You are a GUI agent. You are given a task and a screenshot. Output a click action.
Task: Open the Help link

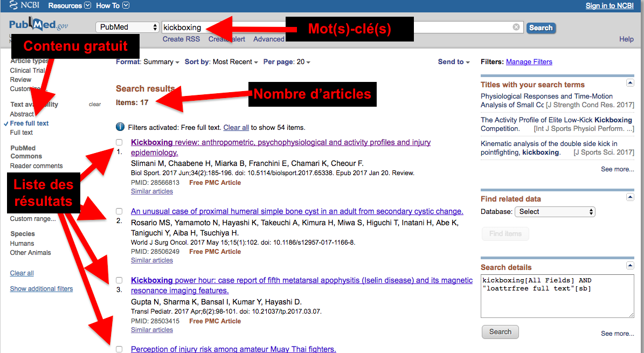(x=626, y=39)
